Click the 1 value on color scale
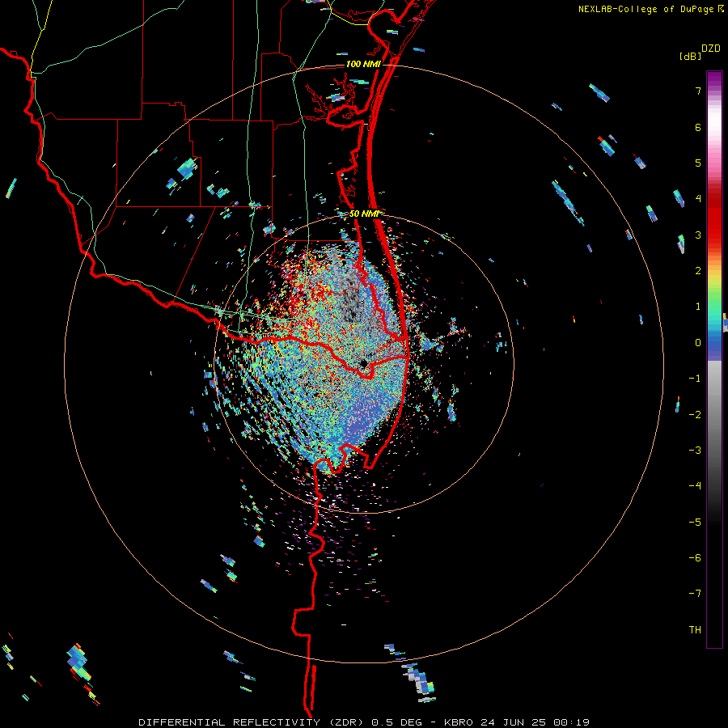The height and width of the screenshot is (728, 728). (698, 307)
